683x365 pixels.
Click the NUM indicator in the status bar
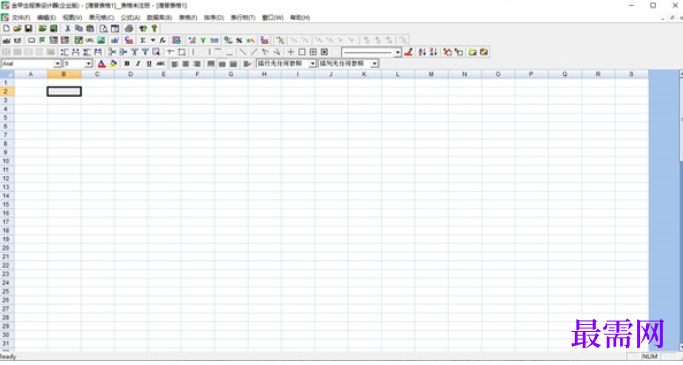click(x=649, y=356)
